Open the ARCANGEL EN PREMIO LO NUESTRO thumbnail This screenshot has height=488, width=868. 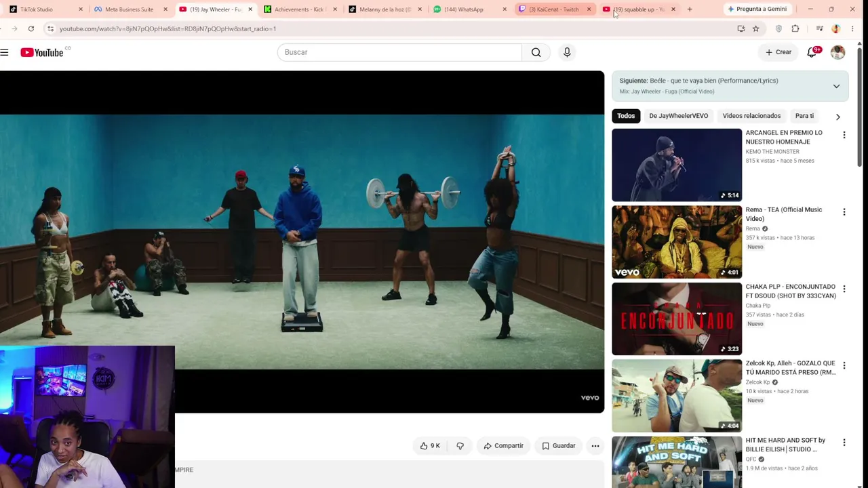pos(677,165)
